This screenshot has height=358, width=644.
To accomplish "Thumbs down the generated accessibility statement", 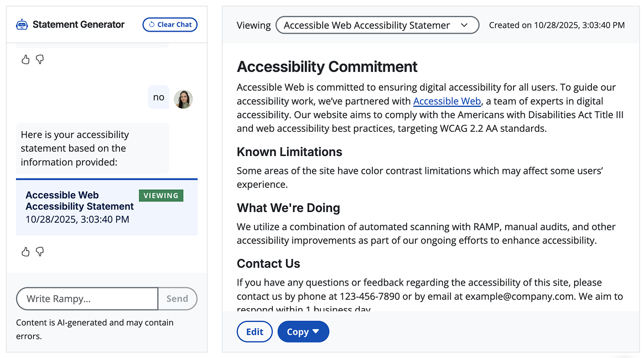I will 39,251.
